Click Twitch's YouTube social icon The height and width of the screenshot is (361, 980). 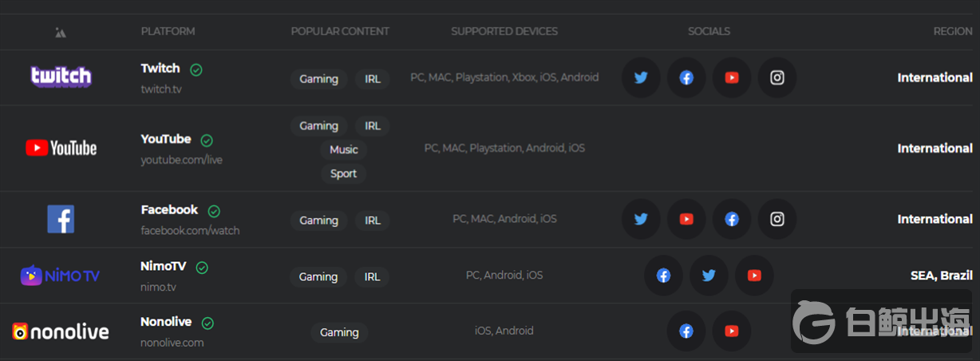click(732, 77)
